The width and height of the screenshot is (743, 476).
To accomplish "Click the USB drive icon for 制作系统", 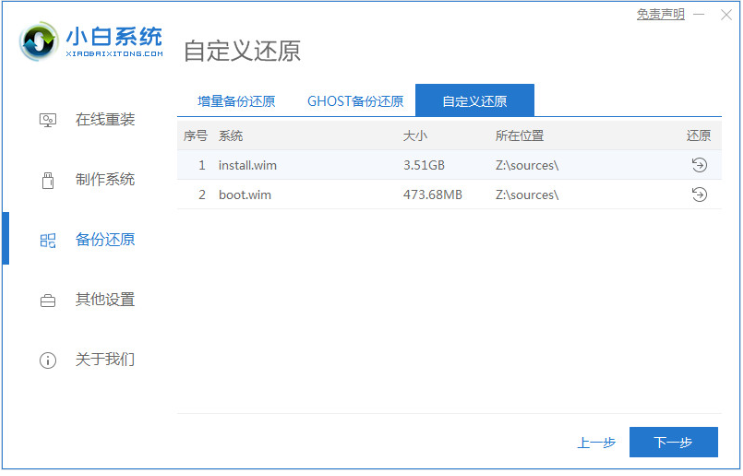I will click(x=47, y=180).
